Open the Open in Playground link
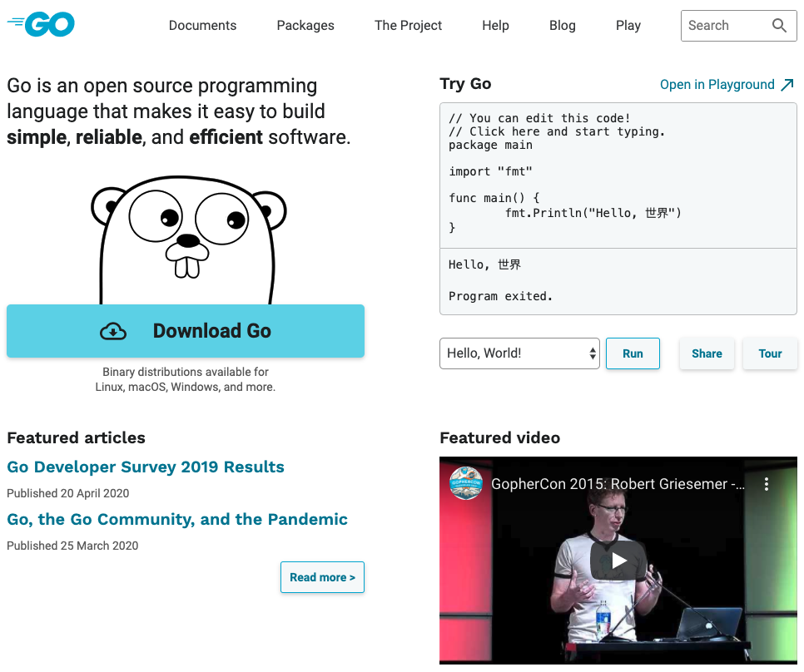804x672 pixels. pos(727,85)
